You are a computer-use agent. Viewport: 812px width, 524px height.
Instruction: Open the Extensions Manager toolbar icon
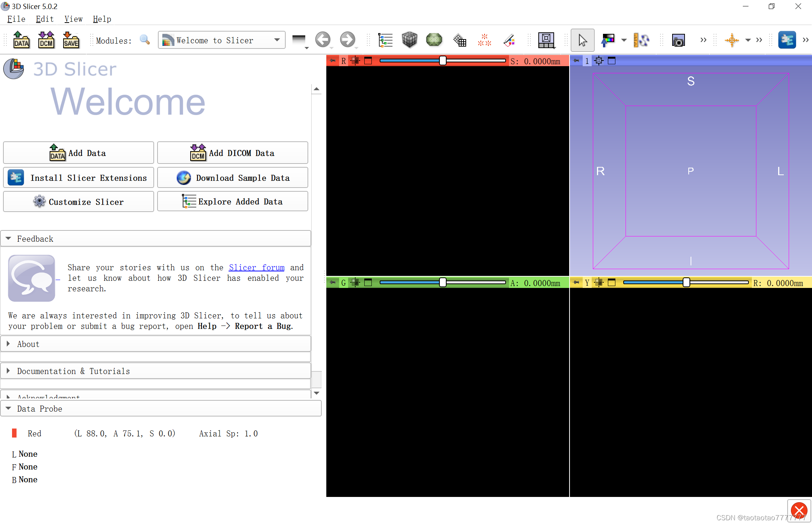point(787,40)
